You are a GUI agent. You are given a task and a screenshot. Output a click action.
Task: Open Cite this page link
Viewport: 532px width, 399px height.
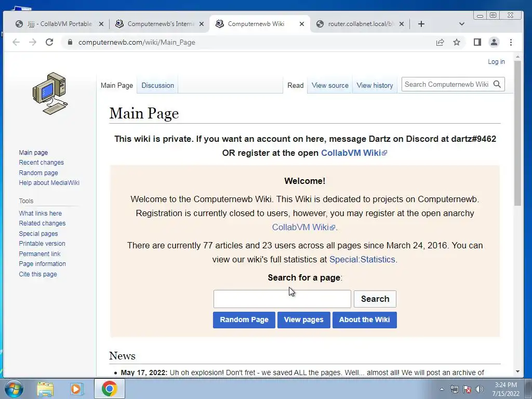click(38, 274)
